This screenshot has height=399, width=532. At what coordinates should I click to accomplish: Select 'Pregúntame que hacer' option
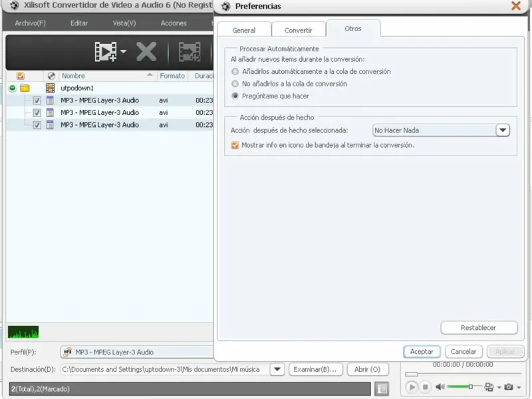[x=235, y=96]
